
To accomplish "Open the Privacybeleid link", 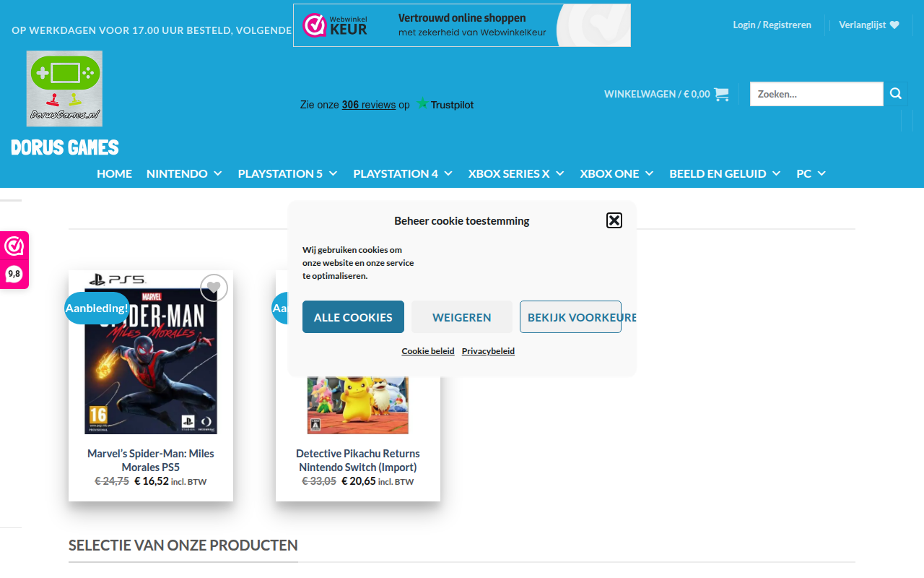I will 488,351.
